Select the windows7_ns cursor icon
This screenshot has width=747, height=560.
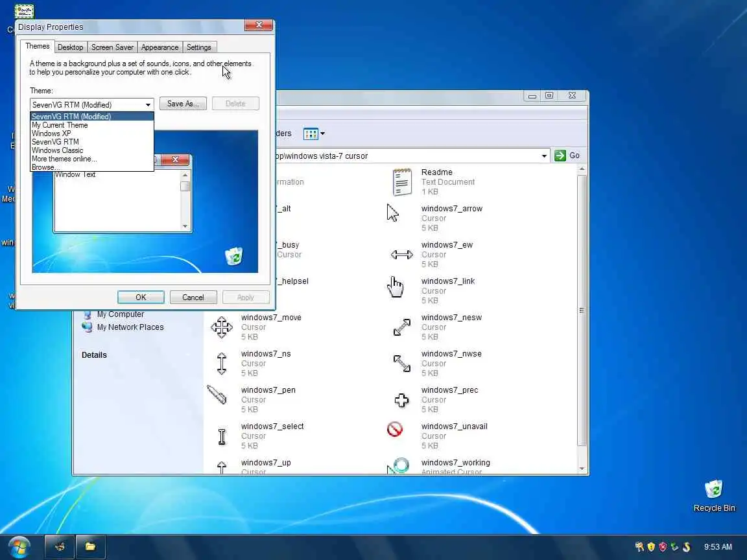[x=222, y=364]
